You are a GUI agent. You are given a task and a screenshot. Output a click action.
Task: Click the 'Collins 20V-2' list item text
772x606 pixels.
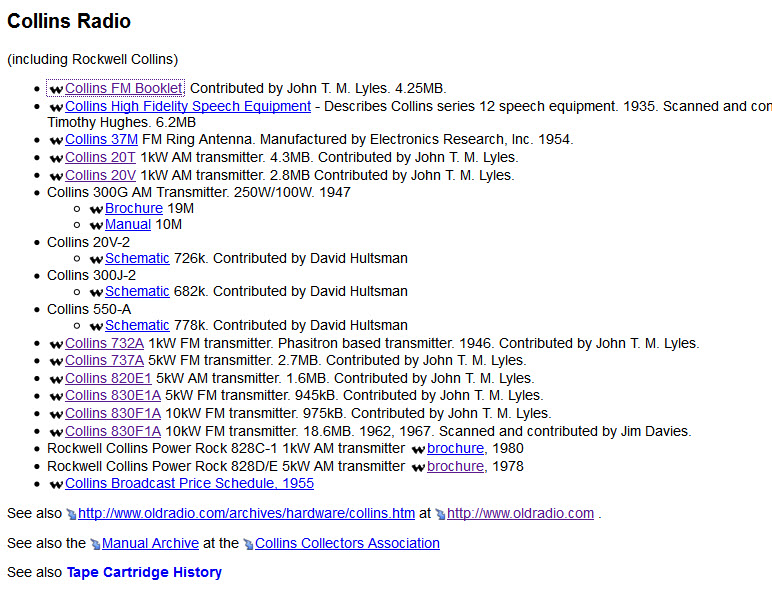(88, 242)
